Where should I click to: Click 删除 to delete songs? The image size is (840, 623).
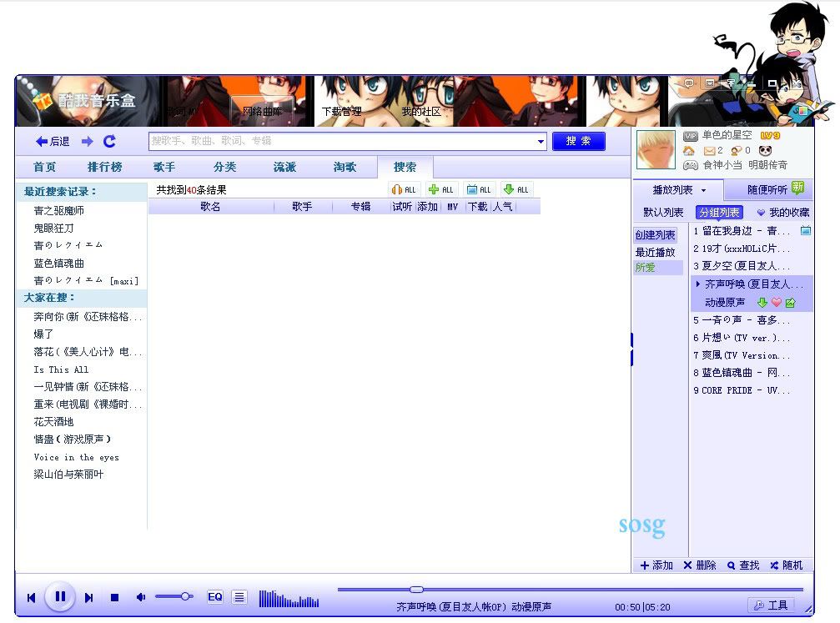tap(700, 565)
